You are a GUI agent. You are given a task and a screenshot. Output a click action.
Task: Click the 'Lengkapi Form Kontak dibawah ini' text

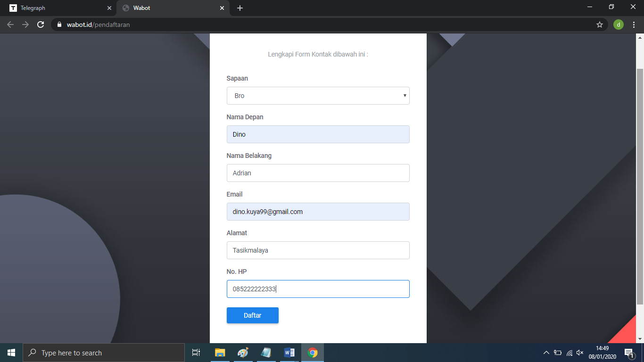(x=318, y=54)
